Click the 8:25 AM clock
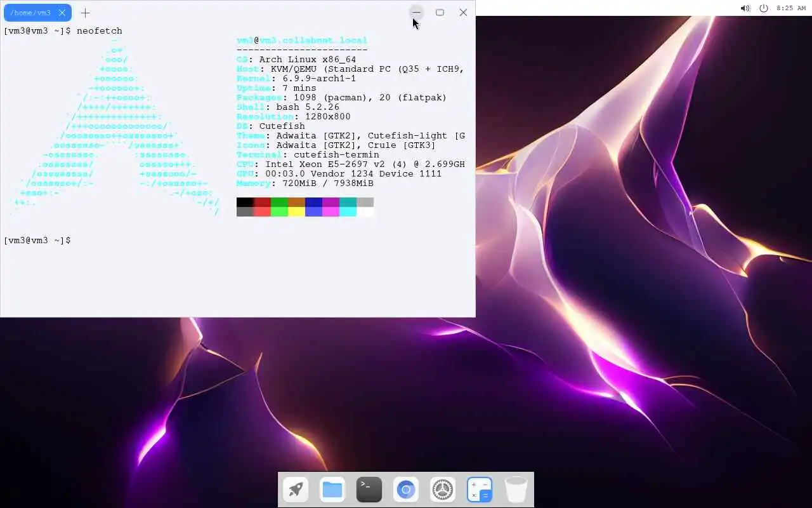The image size is (812, 508). click(791, 8)
